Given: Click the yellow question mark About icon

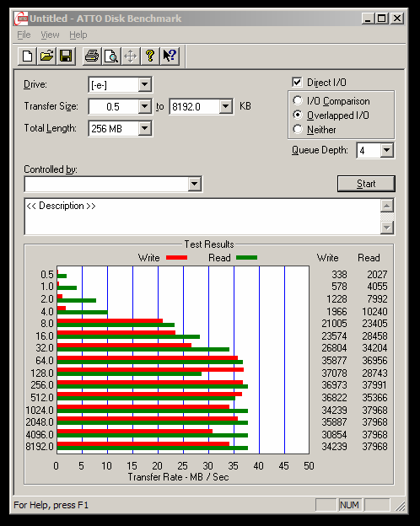Looking at the screenshot, I should [x=150, y=56].
